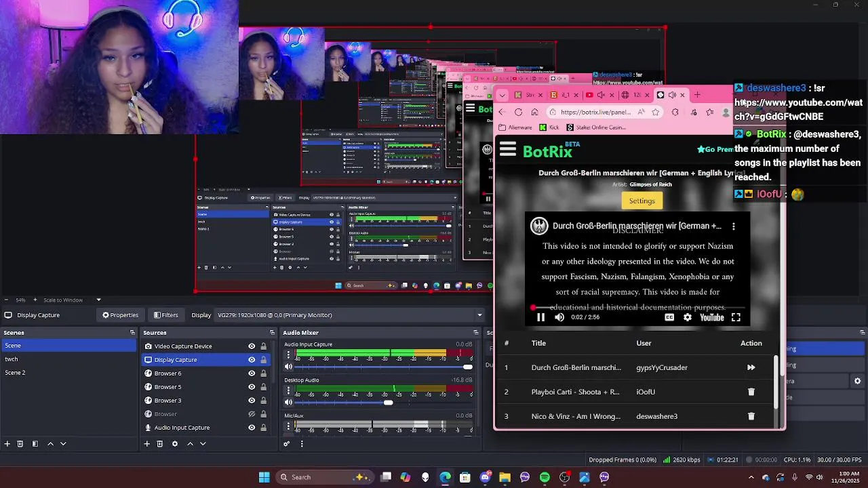Image resolution: width=868 pixels, height=488 pixels.
Task: Pause the YouTube video
Action: point(540,317)
